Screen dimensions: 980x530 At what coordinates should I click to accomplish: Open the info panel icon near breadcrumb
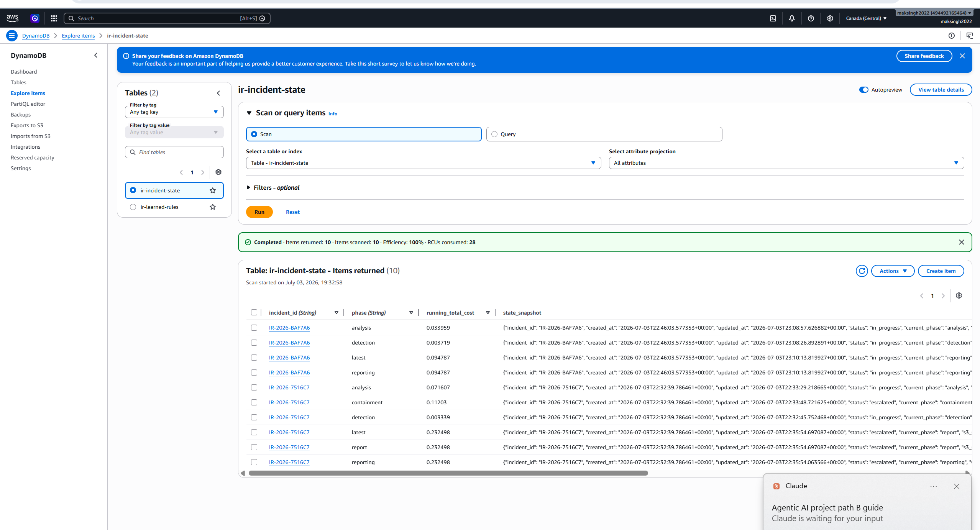click(x=952, y=36)
